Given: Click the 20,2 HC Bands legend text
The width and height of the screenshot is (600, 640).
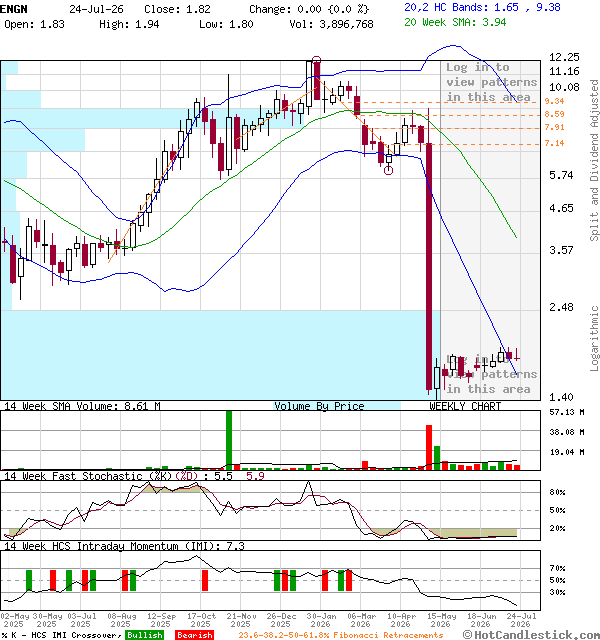Looking at the screenshot, I should [482, 7].
